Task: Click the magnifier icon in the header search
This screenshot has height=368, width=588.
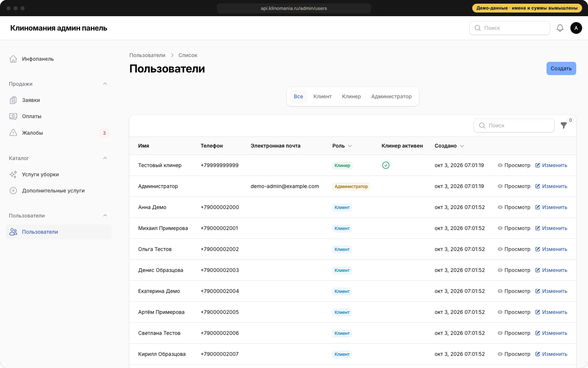Action: pos(478,28)
